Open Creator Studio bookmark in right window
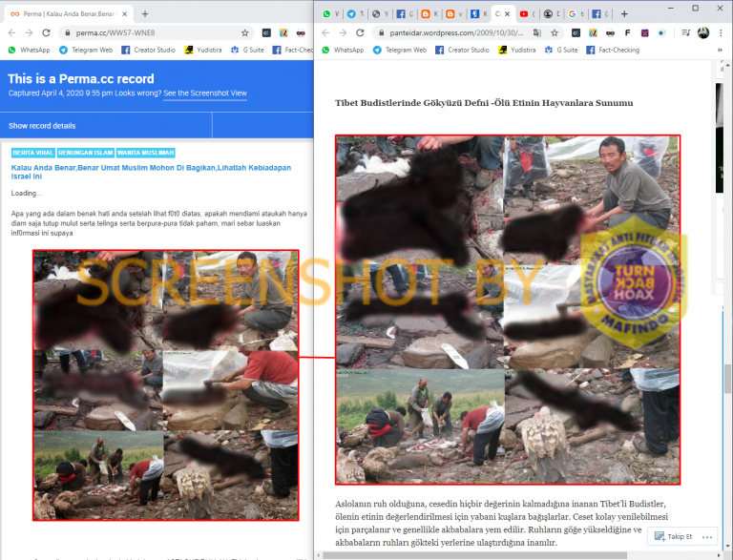 click(462, 50)
